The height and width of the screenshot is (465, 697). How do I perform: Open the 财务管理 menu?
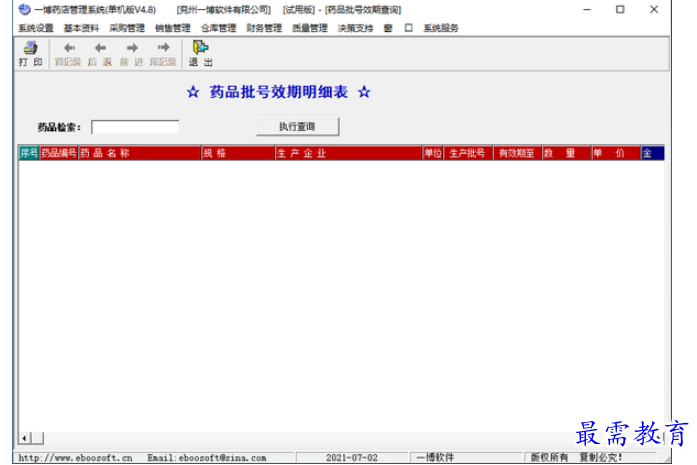pos(264,28)
